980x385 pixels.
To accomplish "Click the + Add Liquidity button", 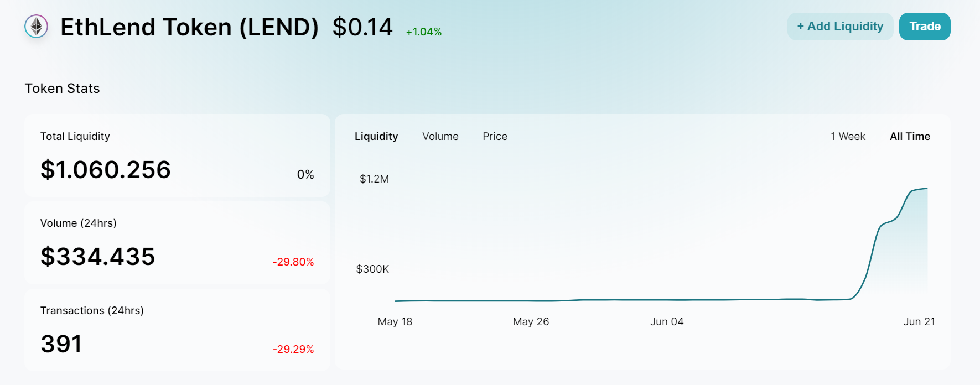I will (840, 27).
